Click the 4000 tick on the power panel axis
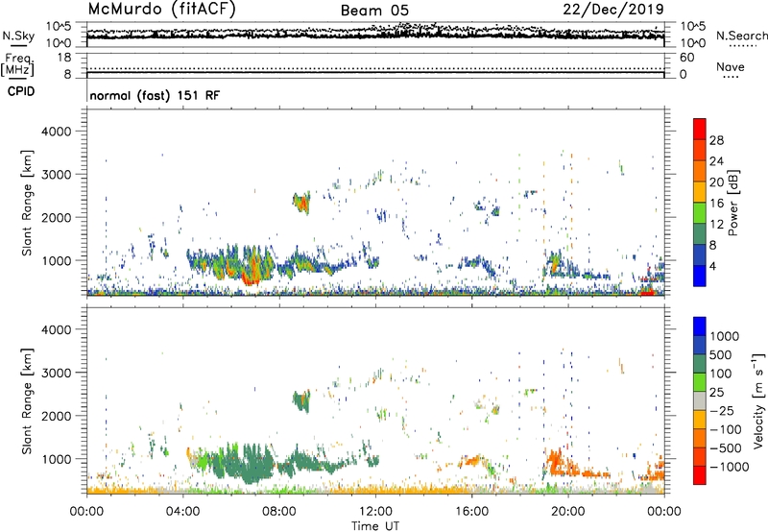The image size is (768, 532). (56, 132)
